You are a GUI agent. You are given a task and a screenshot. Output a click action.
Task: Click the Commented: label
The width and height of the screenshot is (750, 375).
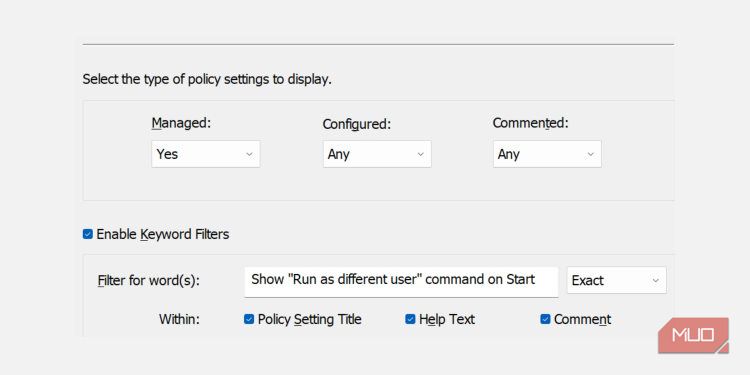tap(530, 123)
